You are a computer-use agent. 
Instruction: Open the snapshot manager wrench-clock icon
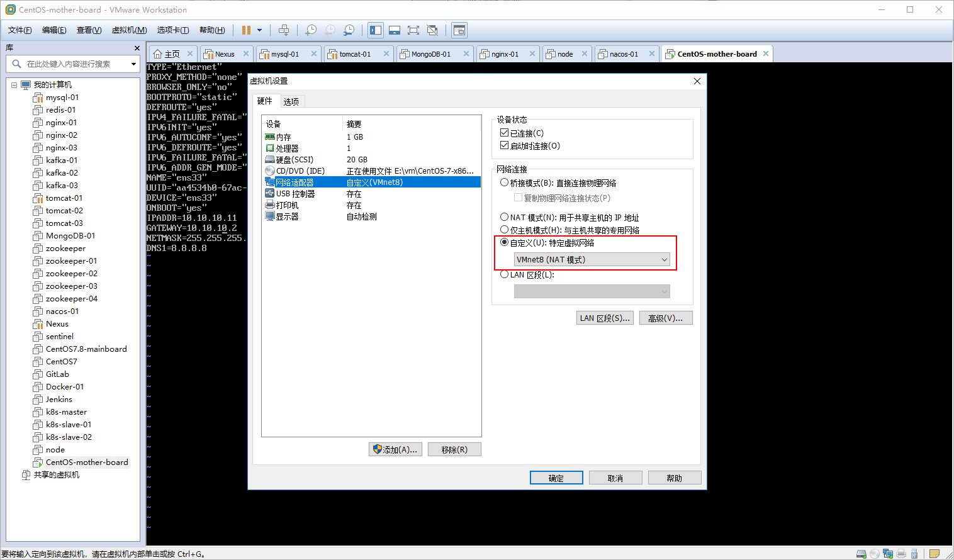point(349,30)
